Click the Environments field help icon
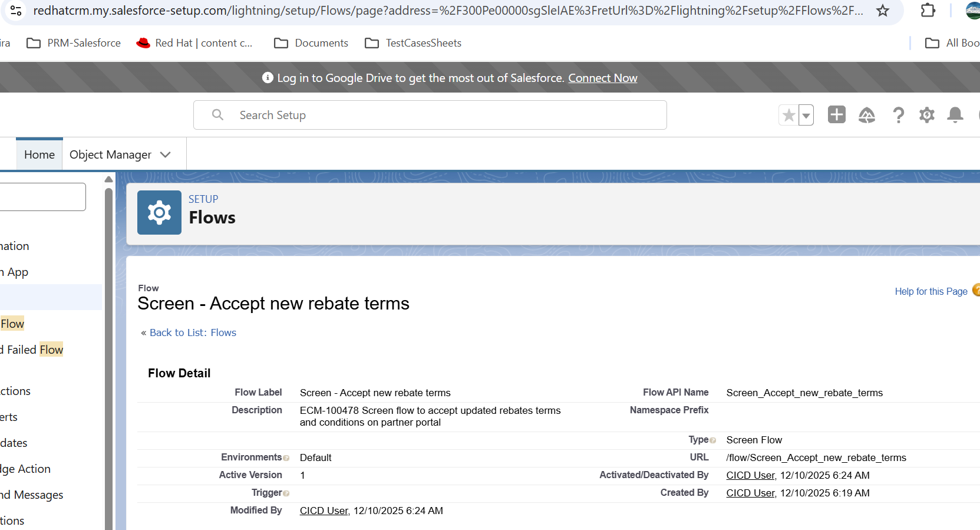Screen dimensions: 980x530 tap(286, 458)
